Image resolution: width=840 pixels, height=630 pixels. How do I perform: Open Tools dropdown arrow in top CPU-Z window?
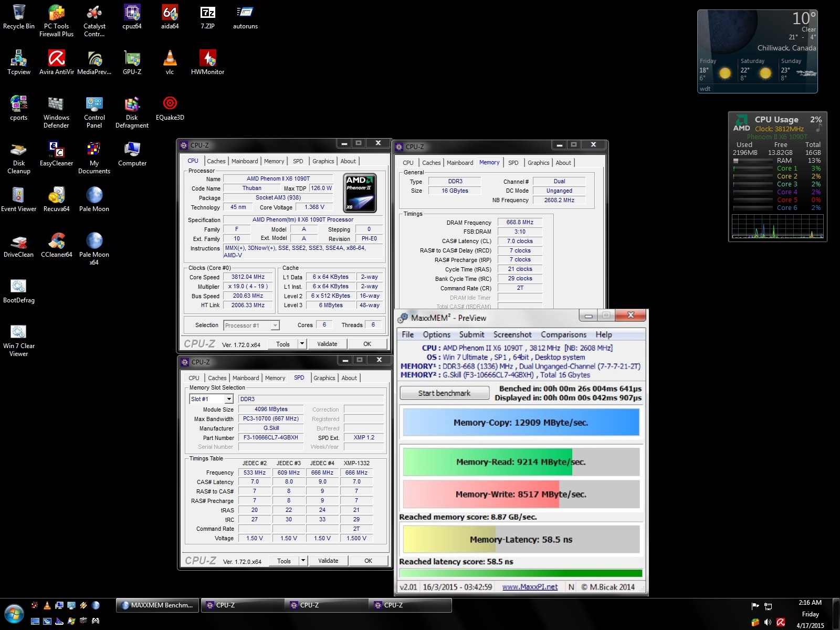coord(302,344)
